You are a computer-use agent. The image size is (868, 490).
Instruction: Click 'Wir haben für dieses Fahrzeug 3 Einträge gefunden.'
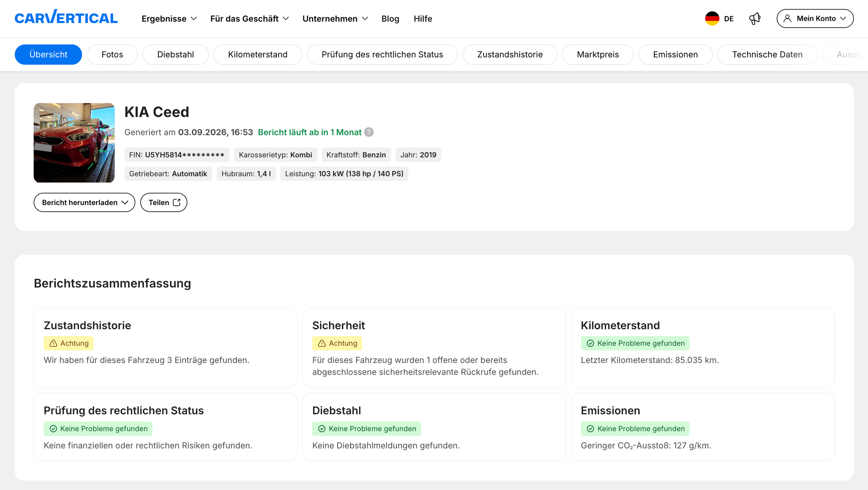146,360
